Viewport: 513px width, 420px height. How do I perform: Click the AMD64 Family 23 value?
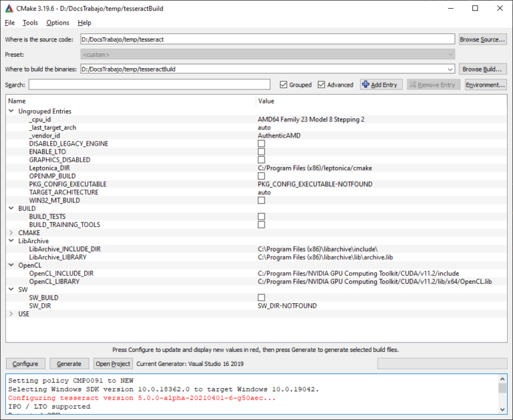coord(311,120)
